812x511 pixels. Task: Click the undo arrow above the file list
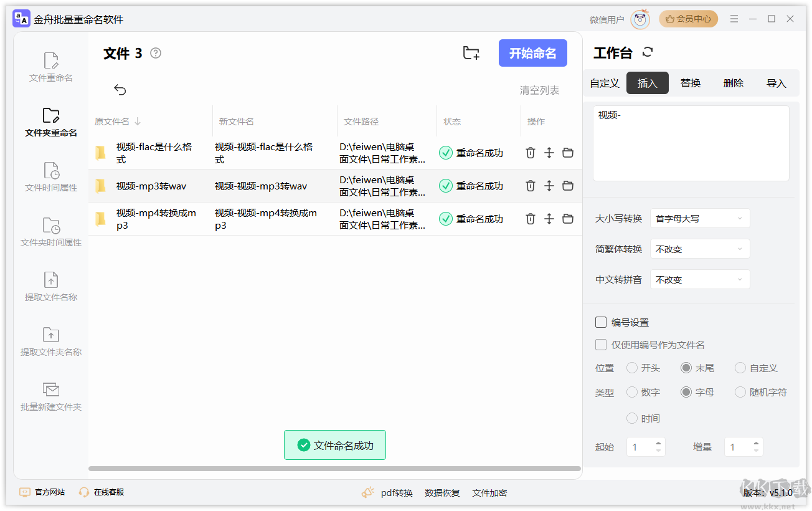pos(120,90)
